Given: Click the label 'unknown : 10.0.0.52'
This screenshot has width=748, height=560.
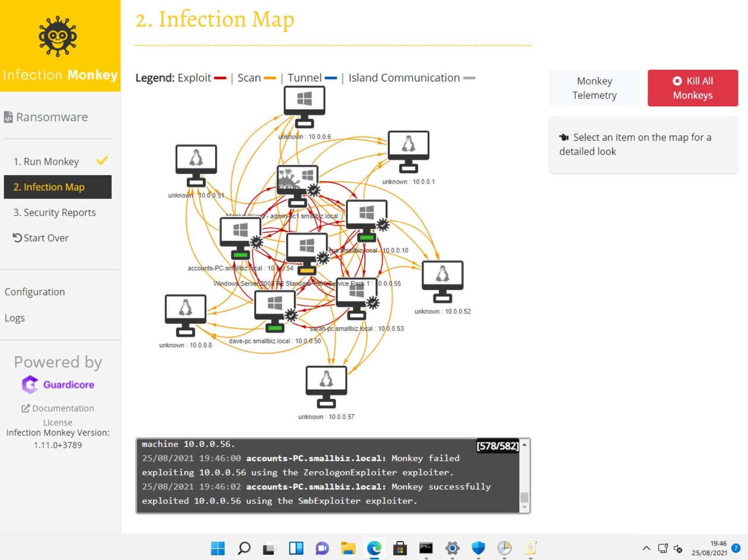Looking at the screenshot, I should point(442,311).
